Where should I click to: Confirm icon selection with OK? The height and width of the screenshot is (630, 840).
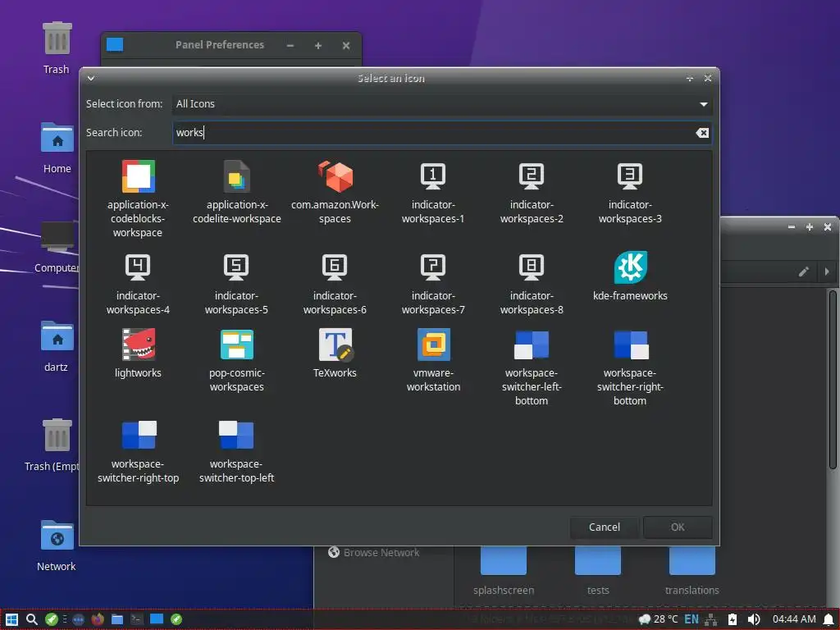tap(678, 527)
